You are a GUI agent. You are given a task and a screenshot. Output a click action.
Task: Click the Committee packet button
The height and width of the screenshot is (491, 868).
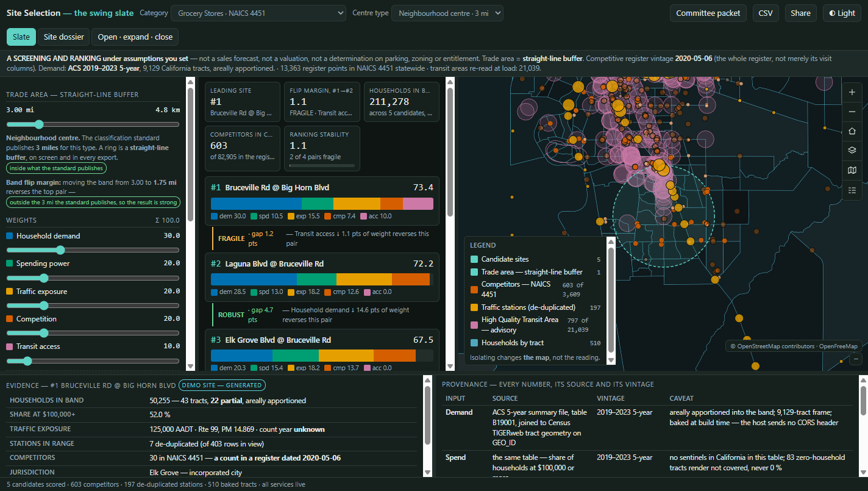click(708, 13)
